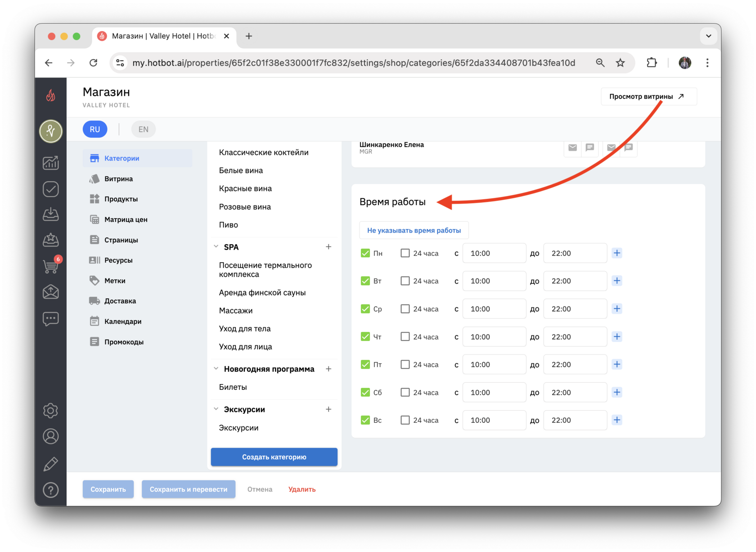Open the Chrome three-dot menu
This screenshot has width=756, height=552.
tap(707, 63)
